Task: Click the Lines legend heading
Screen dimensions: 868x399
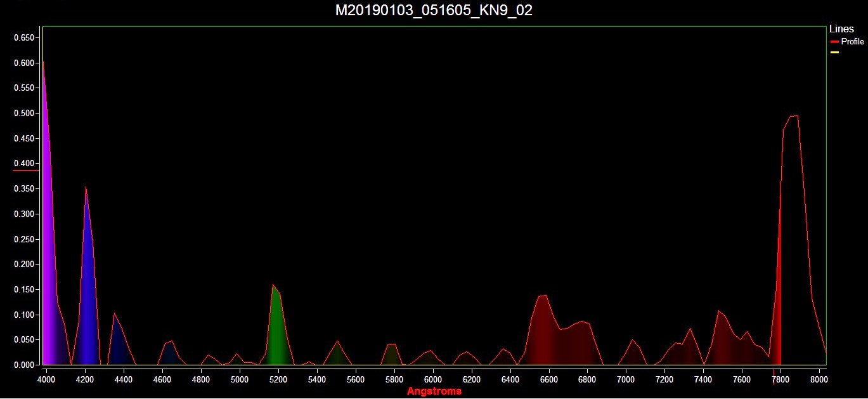Action: point(841,29)
